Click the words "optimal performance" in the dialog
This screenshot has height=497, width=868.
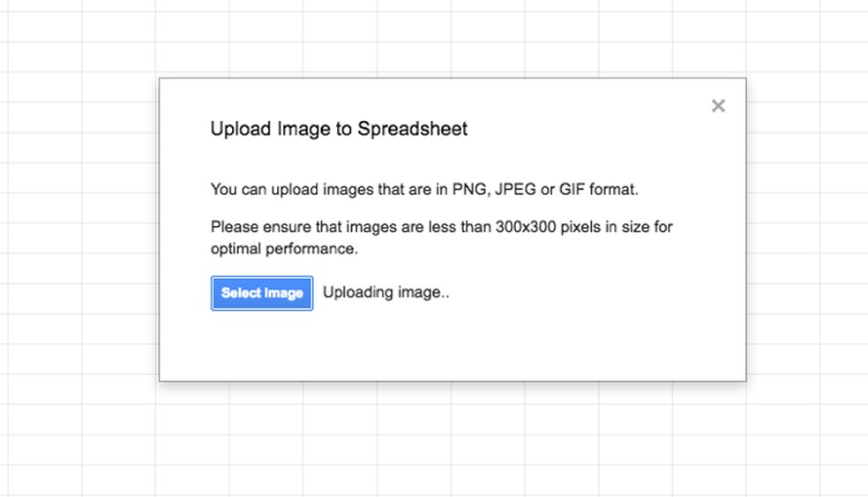pos(284,248)
